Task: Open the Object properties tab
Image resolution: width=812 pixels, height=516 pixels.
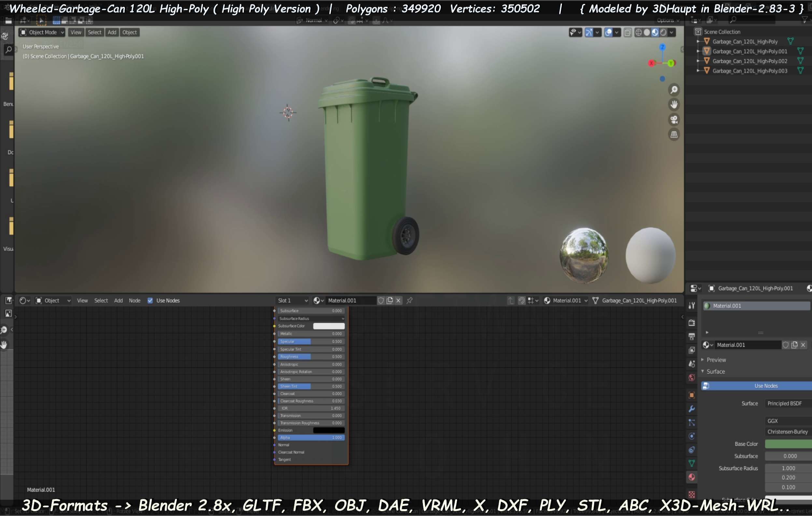Action: click(x=691, y=395)
